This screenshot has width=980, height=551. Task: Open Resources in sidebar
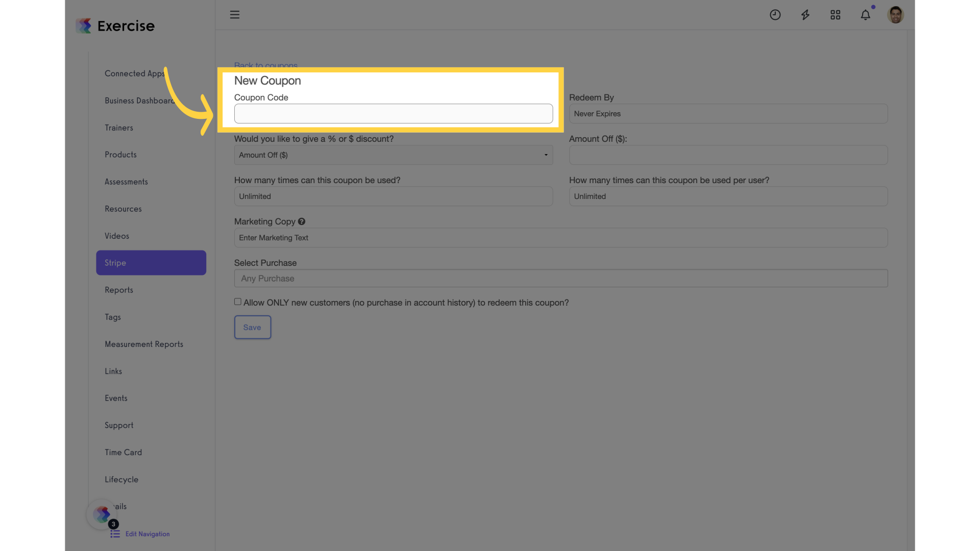[x=123, y=209]
